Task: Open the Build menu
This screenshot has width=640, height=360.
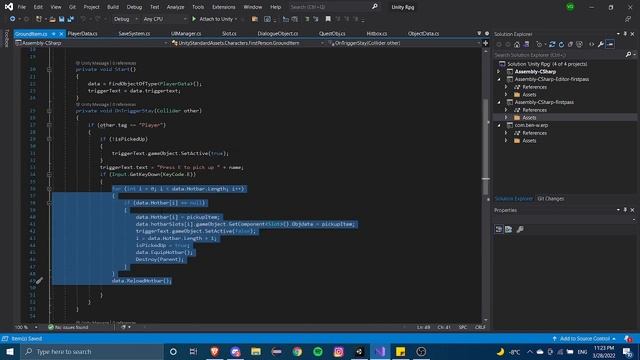Action: pyautogui.click(x=113, y=7)
